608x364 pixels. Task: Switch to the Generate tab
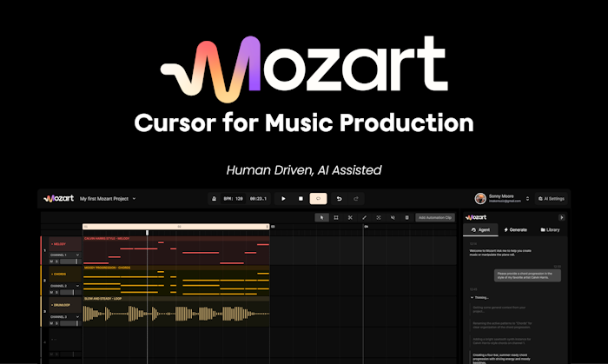click(515, 230)
